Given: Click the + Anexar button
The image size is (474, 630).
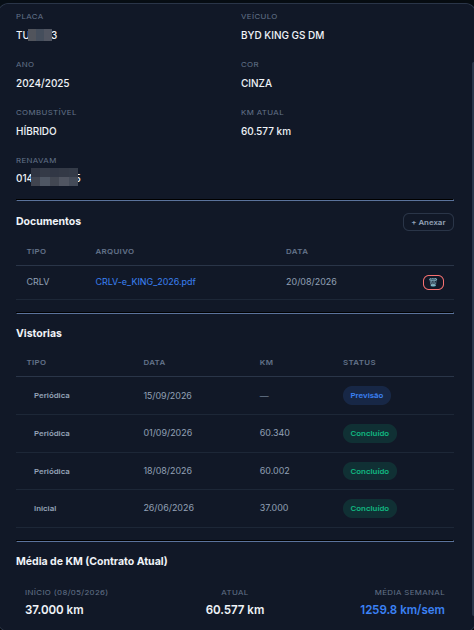Looking at the screenshot, I should (x=428, y=222).
